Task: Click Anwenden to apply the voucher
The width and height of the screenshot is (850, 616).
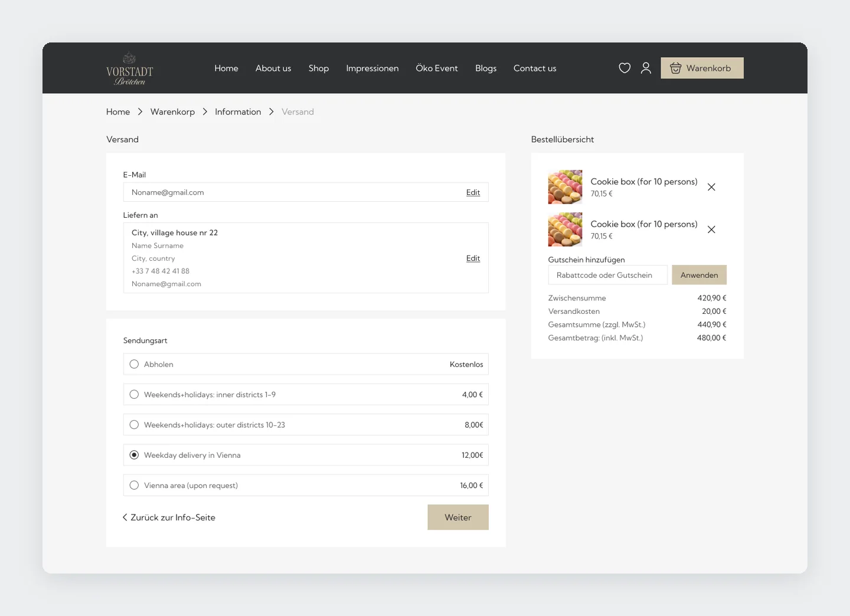Action: [699, 275]
